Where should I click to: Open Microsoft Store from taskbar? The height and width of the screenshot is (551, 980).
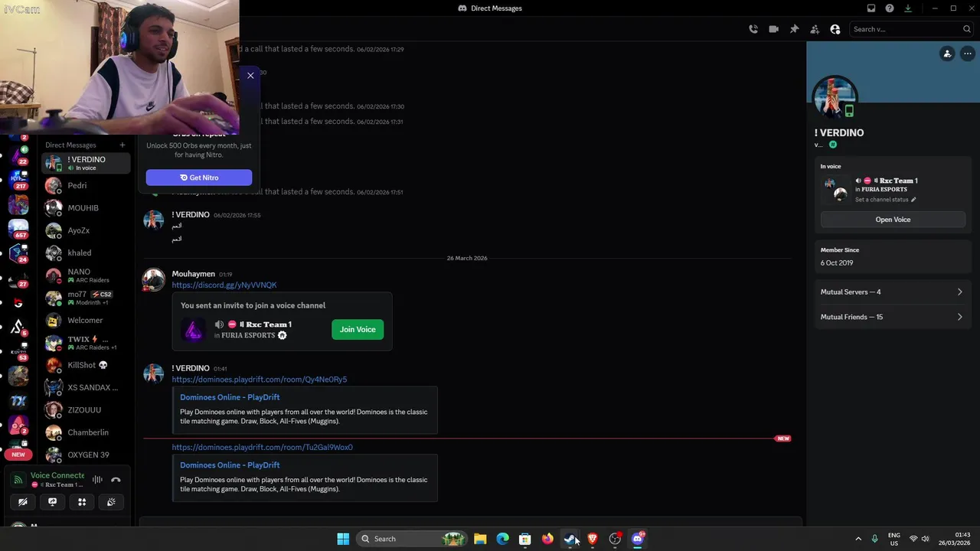(x=525, y=539)
